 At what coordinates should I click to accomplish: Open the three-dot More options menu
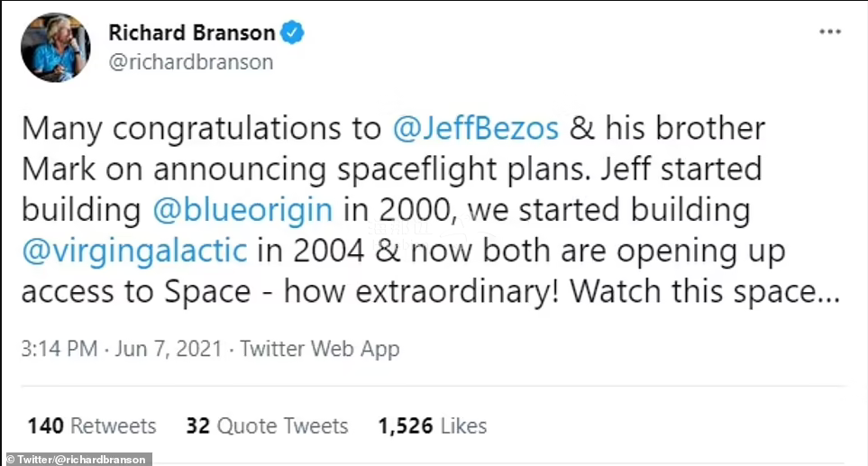click(x=829, y=32)
